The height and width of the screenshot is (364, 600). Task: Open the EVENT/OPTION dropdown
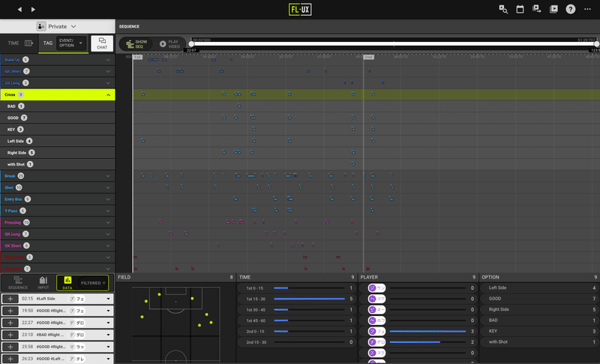point(70,43)
